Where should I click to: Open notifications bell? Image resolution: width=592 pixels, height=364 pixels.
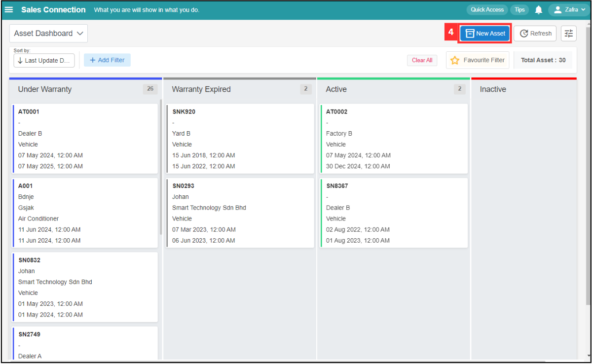pos(539,10)
